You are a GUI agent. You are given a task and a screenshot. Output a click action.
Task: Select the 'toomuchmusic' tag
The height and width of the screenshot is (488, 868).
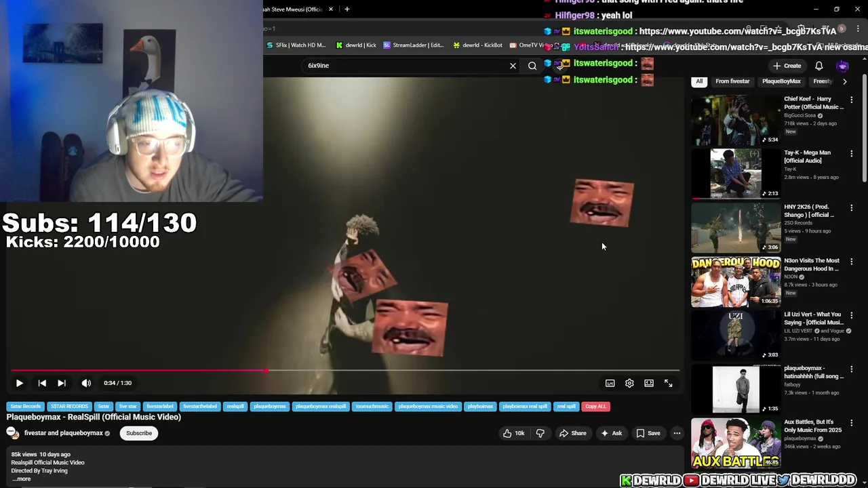point(372,406)
